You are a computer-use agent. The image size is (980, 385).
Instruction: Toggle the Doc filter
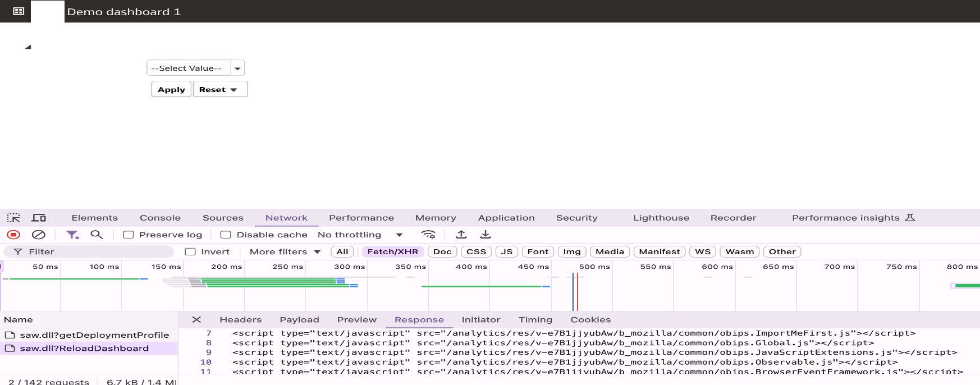[x=442, y=251]
